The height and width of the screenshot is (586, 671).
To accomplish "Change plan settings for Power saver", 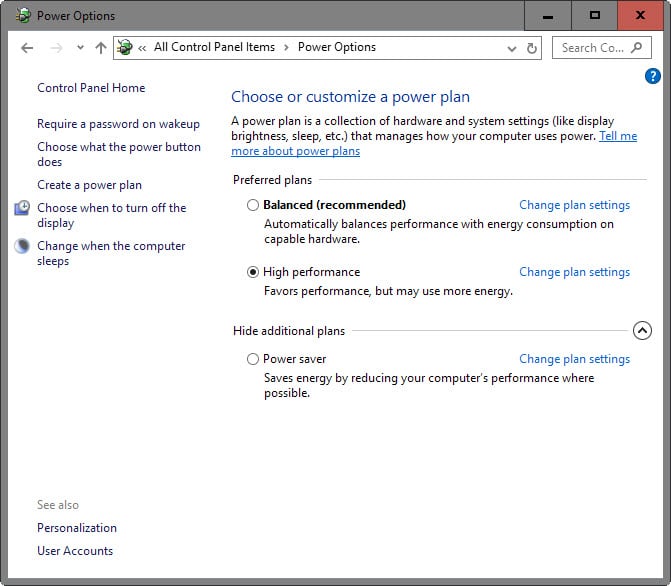I will 574,359.
